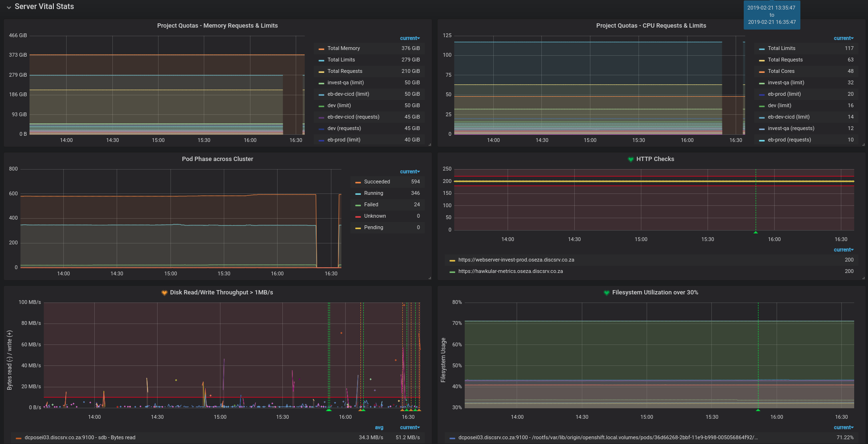Toggle the Total Cores series in CPU legend
Image resolution: width=868 pixels, height=444 pixels.
(781, 71)
